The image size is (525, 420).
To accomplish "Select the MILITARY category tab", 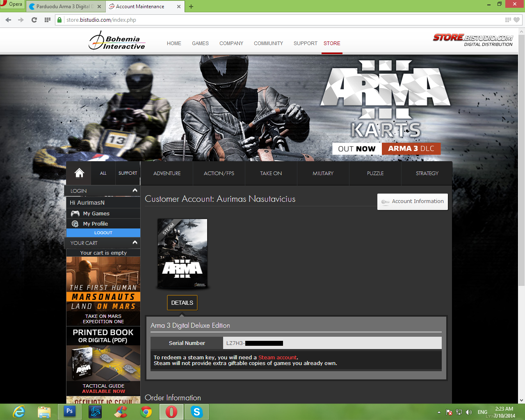I will [x=323, y=173].
